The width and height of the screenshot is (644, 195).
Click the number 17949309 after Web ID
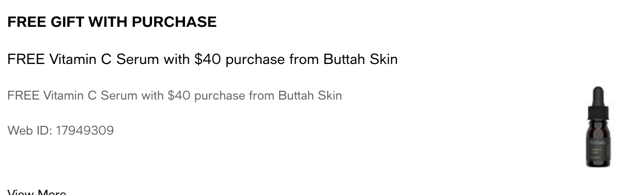[x=85, y=131]
